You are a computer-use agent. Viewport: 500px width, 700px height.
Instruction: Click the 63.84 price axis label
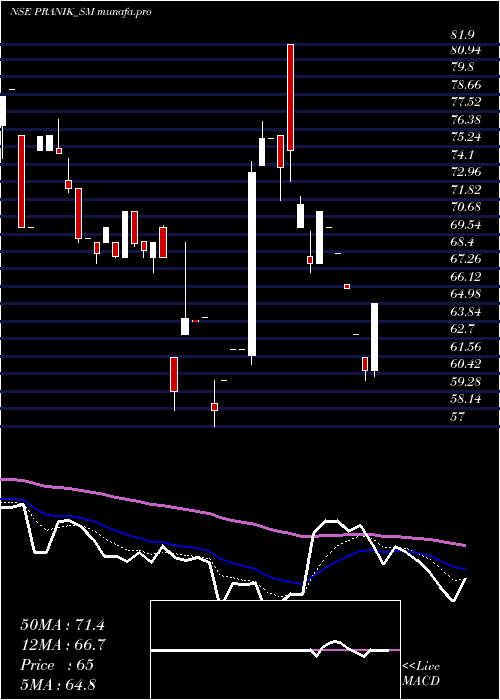click(466, 312)
